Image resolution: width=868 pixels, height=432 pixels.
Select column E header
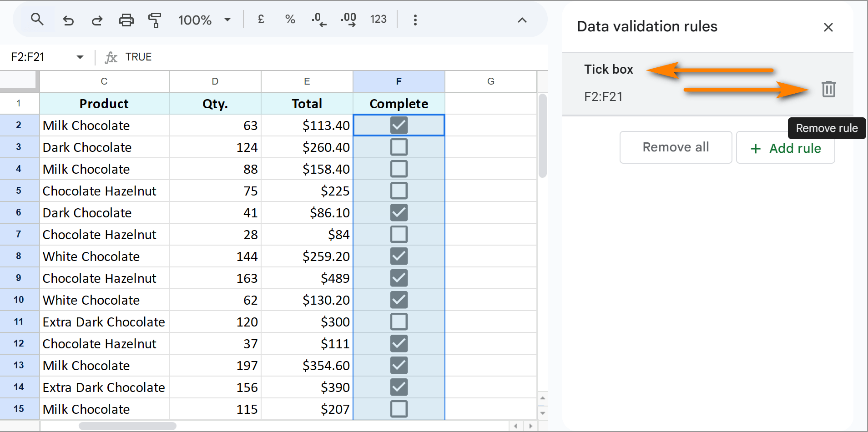tap(307, 81)
